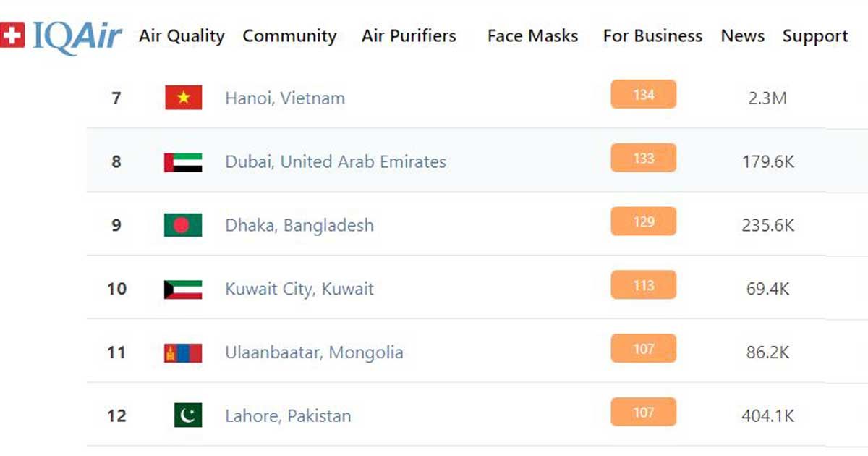868x456 pixels.
Task: Click Kuwait City's AQI badge 113
Action: coord(643,285)
